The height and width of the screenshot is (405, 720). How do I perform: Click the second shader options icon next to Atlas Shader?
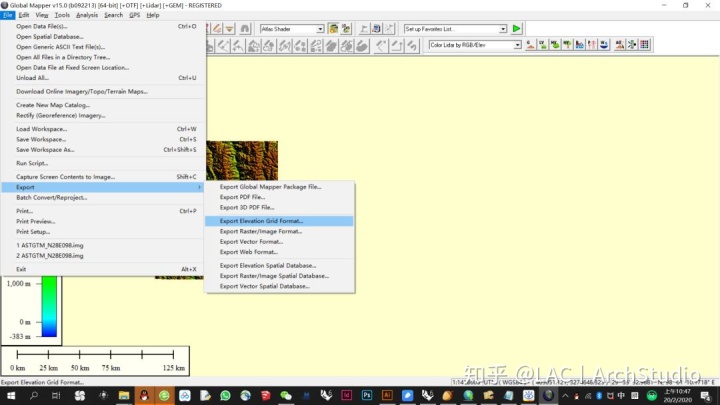coord(346,29)
